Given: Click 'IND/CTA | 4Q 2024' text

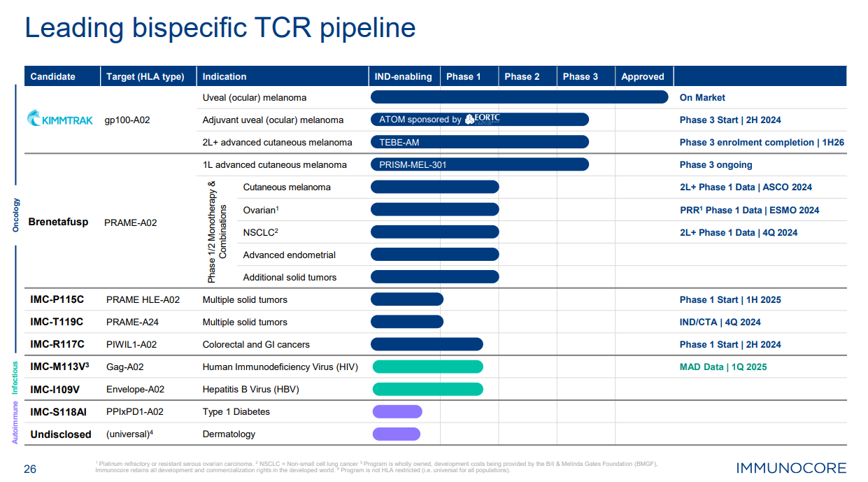Looking at the screenshot, I should [x=720, y=322].
